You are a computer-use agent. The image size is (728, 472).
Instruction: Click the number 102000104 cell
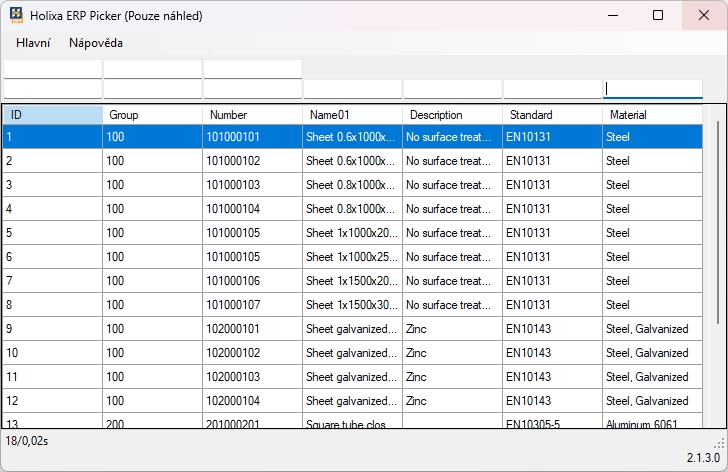click(x=252, y=401)
